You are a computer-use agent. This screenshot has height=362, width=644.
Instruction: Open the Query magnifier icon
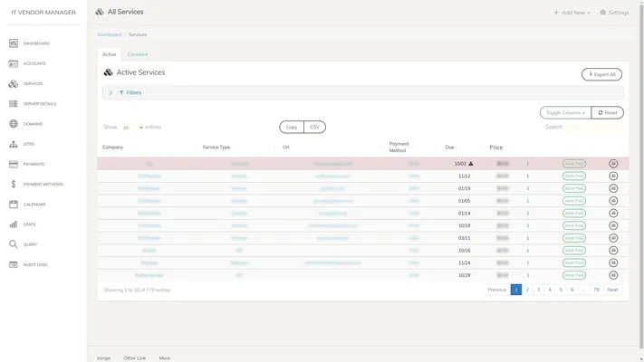[14, 244]
